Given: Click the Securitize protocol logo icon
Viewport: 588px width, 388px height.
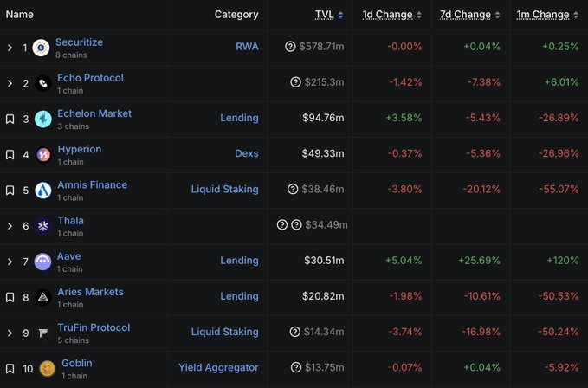Looking at the screenshot, I should (x=41, y=48).
